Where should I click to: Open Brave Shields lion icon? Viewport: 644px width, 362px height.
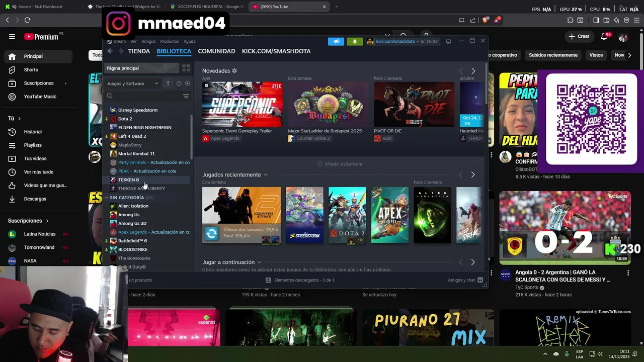[x=485, y=20]
